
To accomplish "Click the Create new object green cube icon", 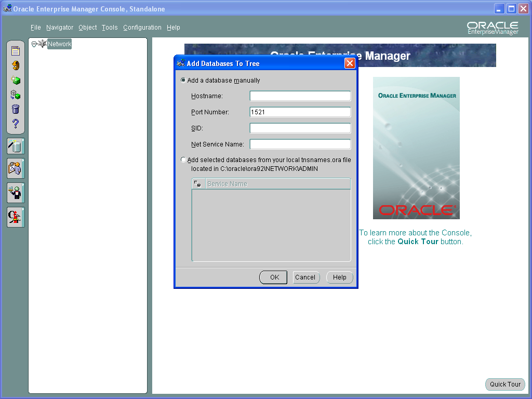I will coord(16,80).
